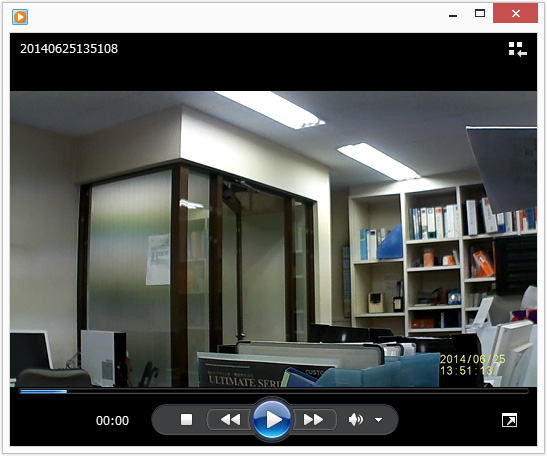Click the video frame showing the office
The height and width of the screenshot is (456, 547).
[274, 239]
